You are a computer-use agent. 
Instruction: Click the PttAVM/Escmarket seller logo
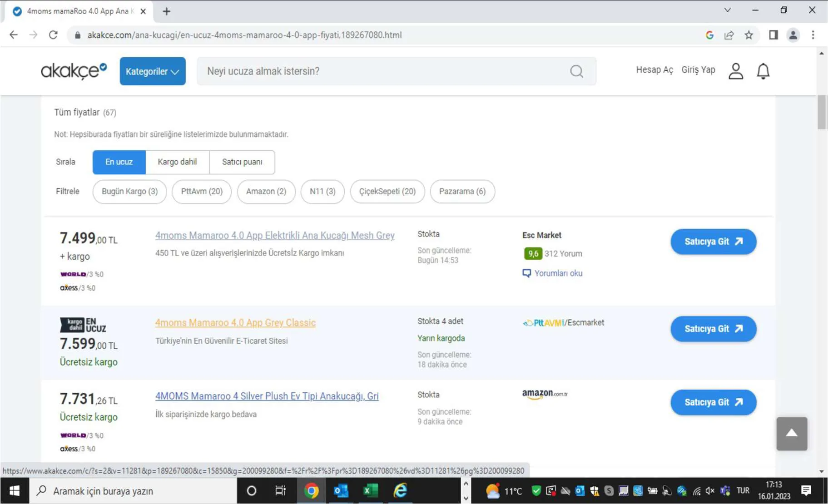(x=563, y=323)
